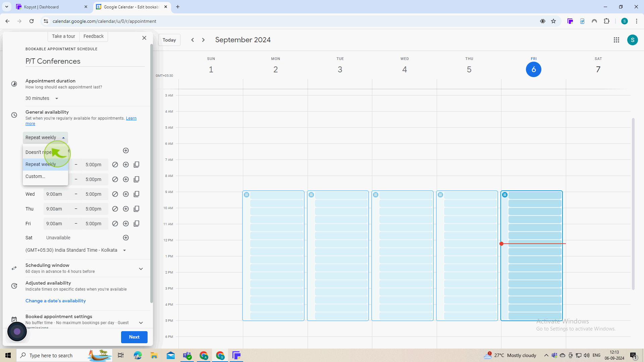This screenshot has width=644, height=362.
Task: Open Chrome menu three dots
Action: pyautogui.click(x=637, y=21)
